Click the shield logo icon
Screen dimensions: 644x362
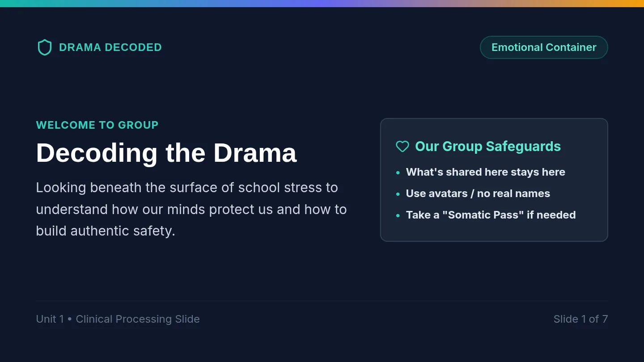tap(45, 47)
